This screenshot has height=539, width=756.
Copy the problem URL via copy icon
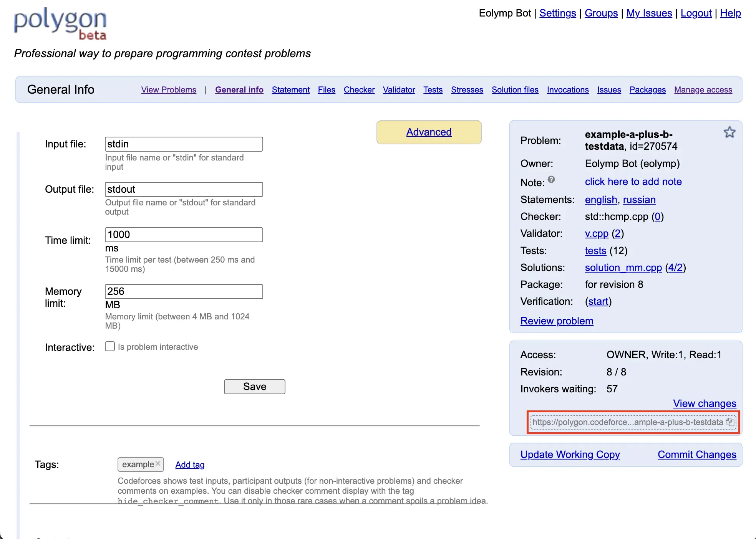coord(730,422)
